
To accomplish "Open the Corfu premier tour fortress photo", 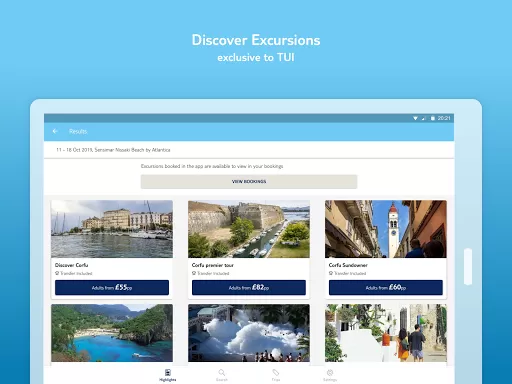I will click(249, 229).
